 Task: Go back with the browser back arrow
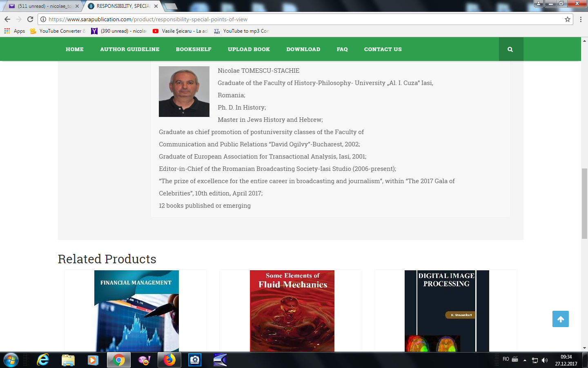7,19
